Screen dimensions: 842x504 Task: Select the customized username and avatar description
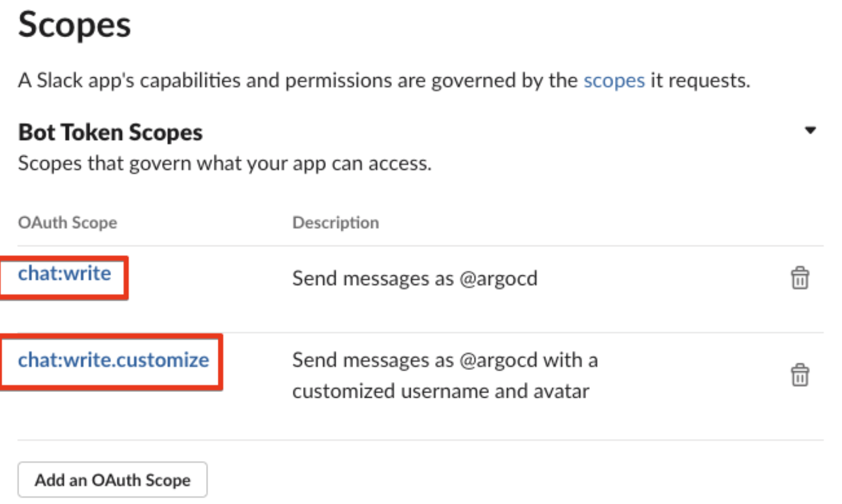pos(445,375)
